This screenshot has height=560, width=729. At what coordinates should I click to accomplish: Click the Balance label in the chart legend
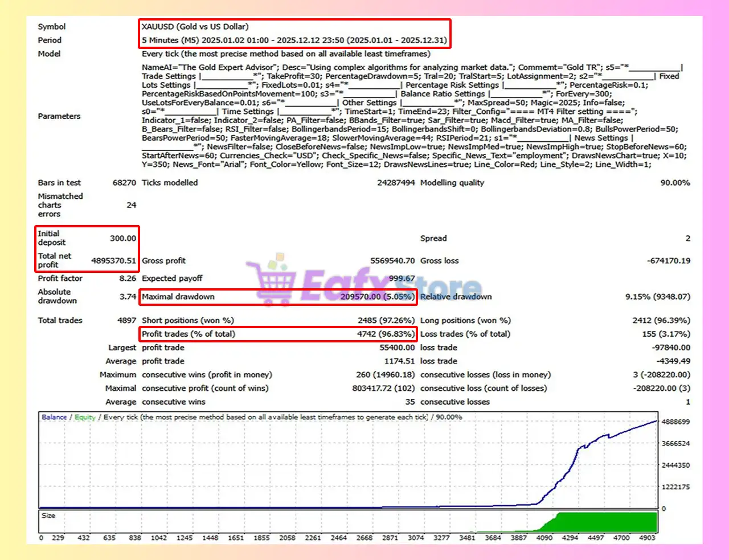54,417
